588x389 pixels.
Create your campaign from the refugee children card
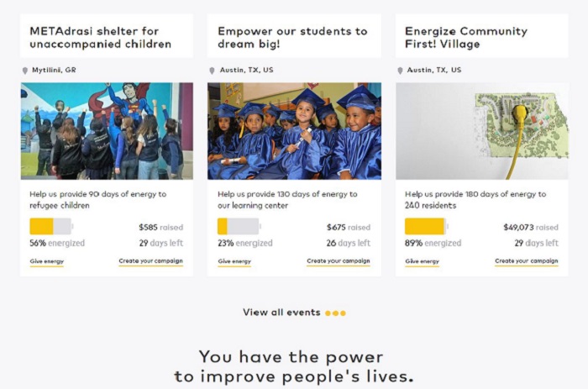point(150,261)
